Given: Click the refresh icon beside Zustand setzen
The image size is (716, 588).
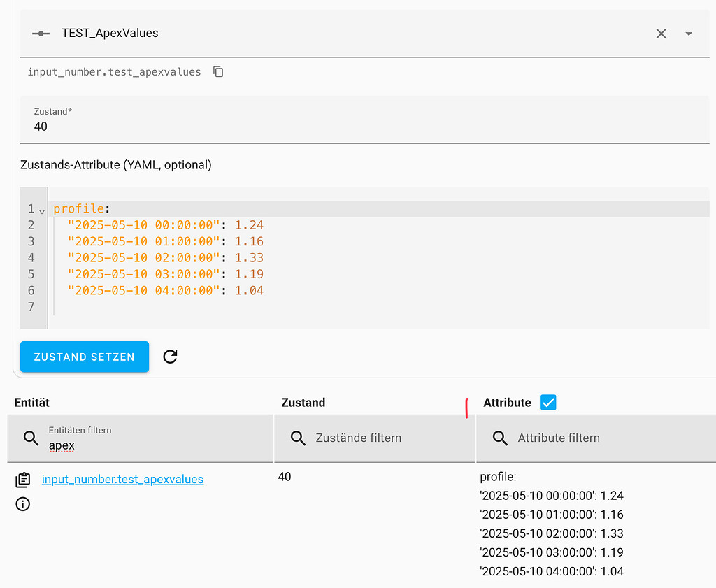Looking at the screenshot, I should point(170,357).
